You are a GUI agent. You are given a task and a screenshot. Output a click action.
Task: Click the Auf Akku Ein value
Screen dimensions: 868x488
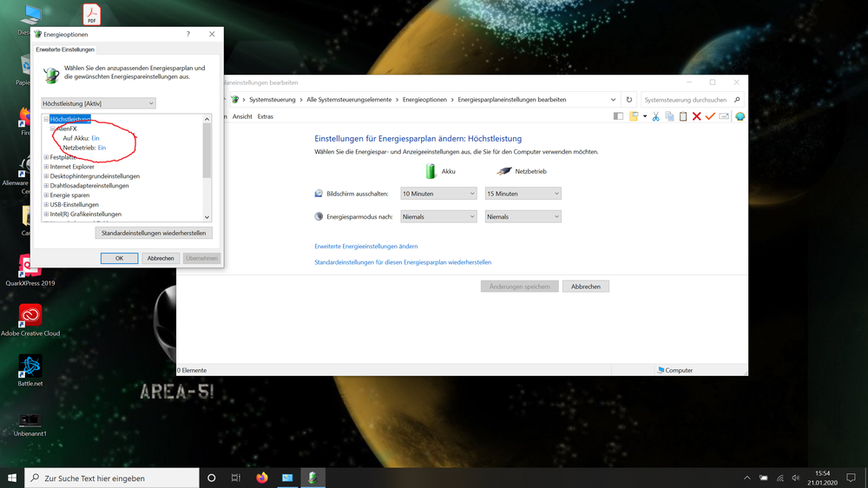[95, 138]
